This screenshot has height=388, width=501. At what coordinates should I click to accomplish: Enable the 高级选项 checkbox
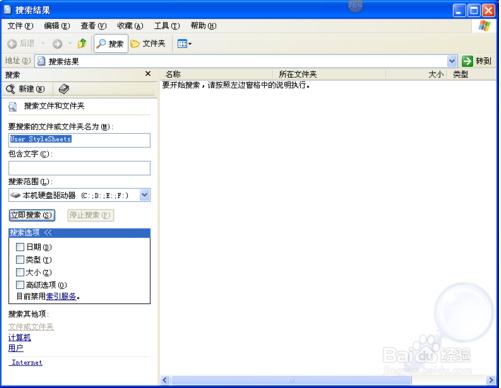(x=20, y=285)
